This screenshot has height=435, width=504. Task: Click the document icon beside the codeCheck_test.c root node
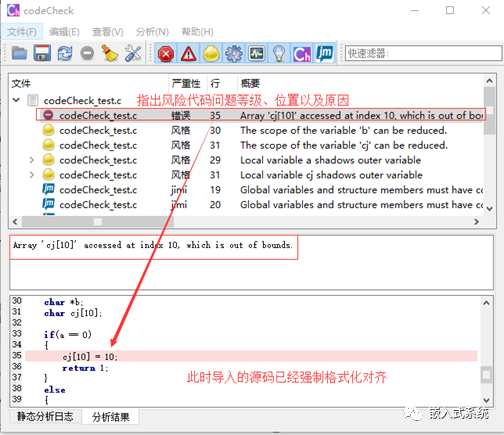33,100
